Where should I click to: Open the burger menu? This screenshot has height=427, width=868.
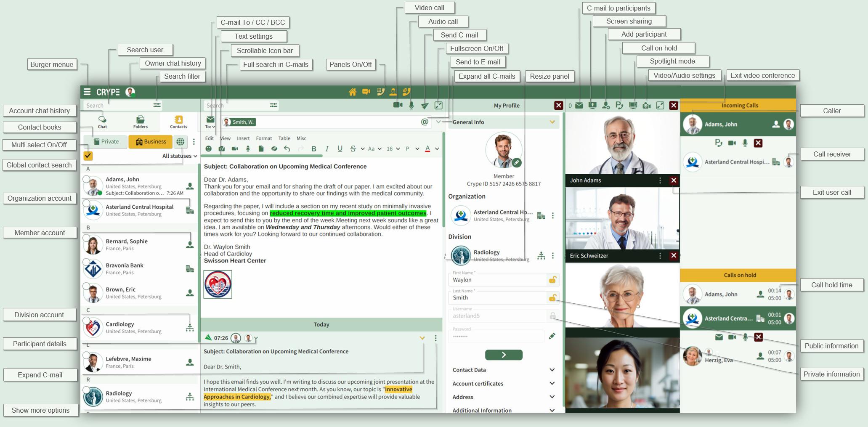click(87, 92)
